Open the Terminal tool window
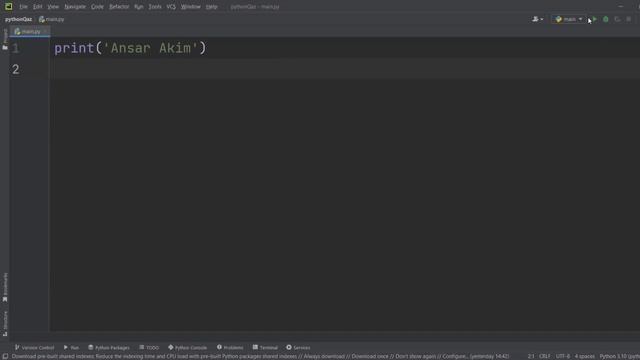This screenshot has width=640, height=360. 265,347
